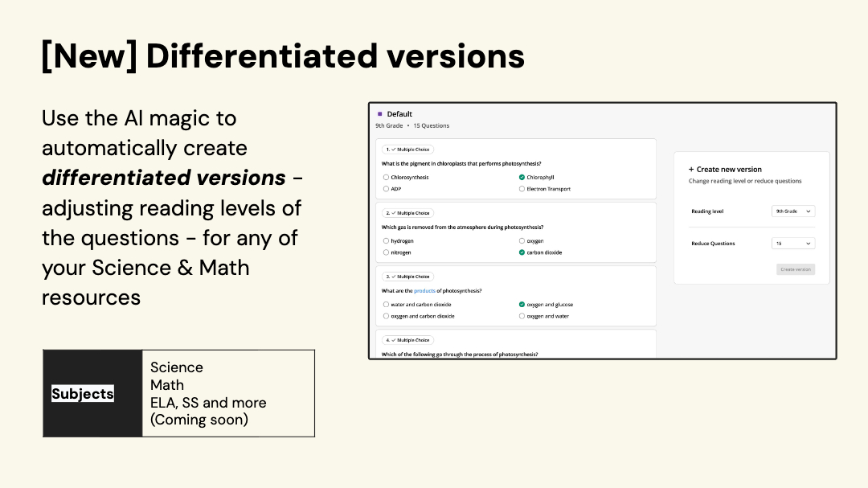
Task: Select the nitrogen answer radio button
Action: tap(387, 252)
